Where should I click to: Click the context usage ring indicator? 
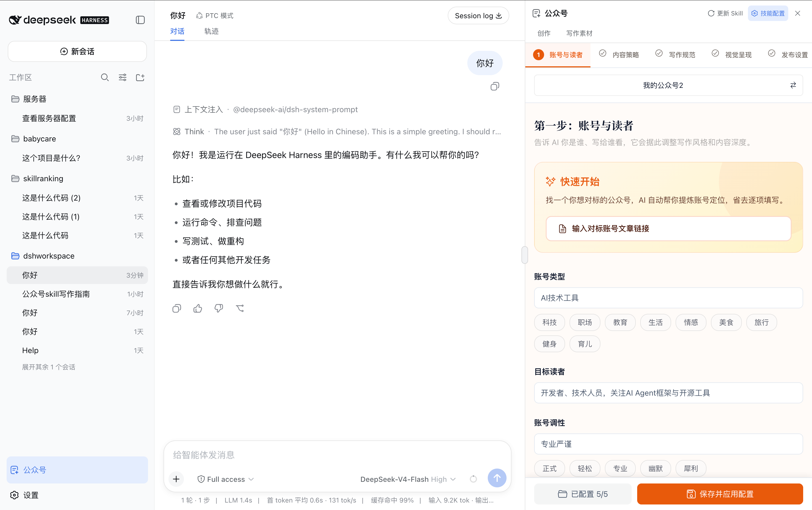(x=473, y=479)
